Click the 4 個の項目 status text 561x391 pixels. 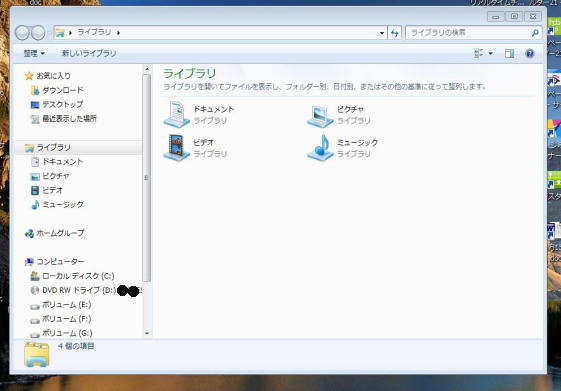point(76,346)
